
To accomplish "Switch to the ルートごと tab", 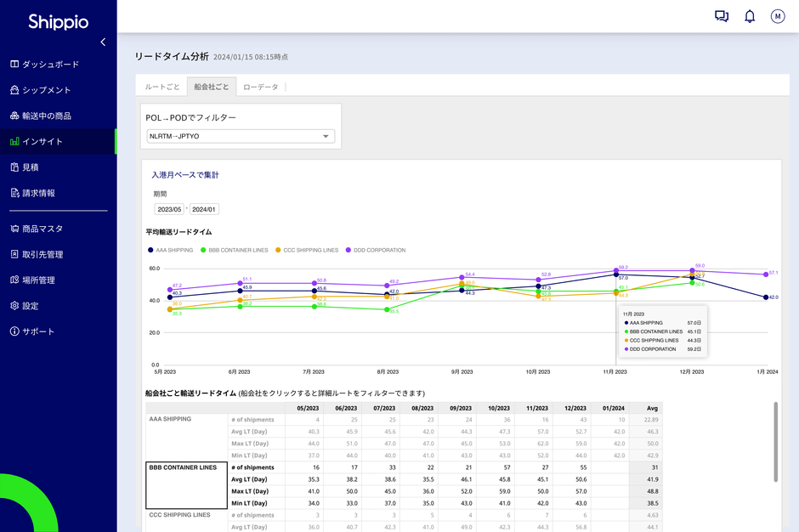I will tap(161, 87).
